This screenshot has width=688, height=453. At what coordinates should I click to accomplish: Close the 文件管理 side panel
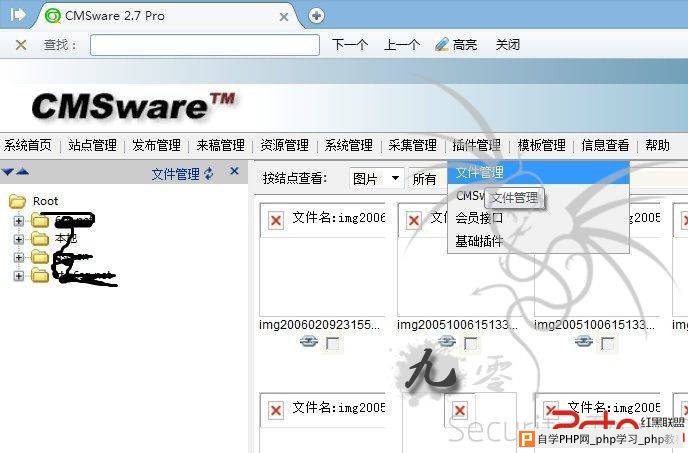click(234, 171)
